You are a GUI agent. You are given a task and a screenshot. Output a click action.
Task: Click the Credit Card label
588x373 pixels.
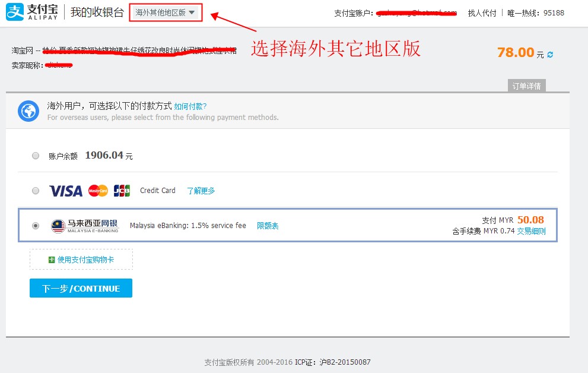click(157, 191)
